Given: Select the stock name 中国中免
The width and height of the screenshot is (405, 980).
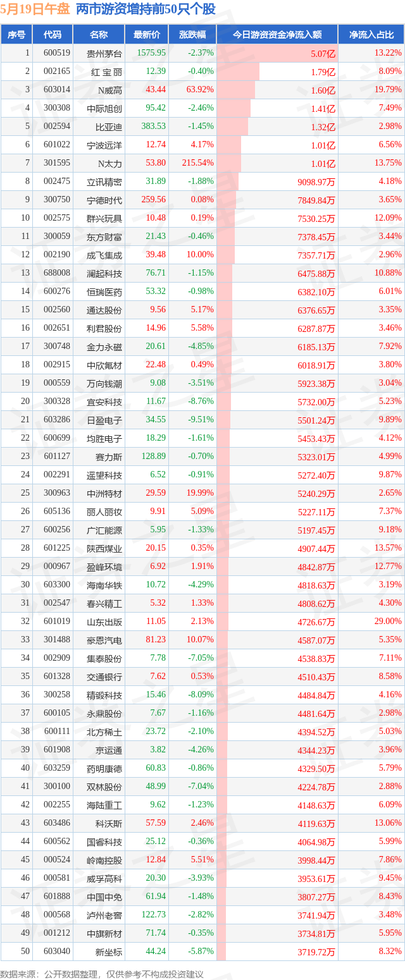Looking at the screenshot, I should coord(104,897).
